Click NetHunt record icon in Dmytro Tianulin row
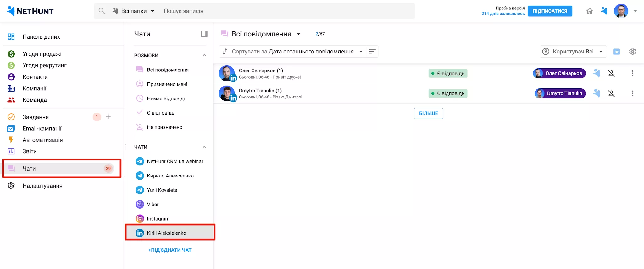Screen dimensions: 644x269 597,93
